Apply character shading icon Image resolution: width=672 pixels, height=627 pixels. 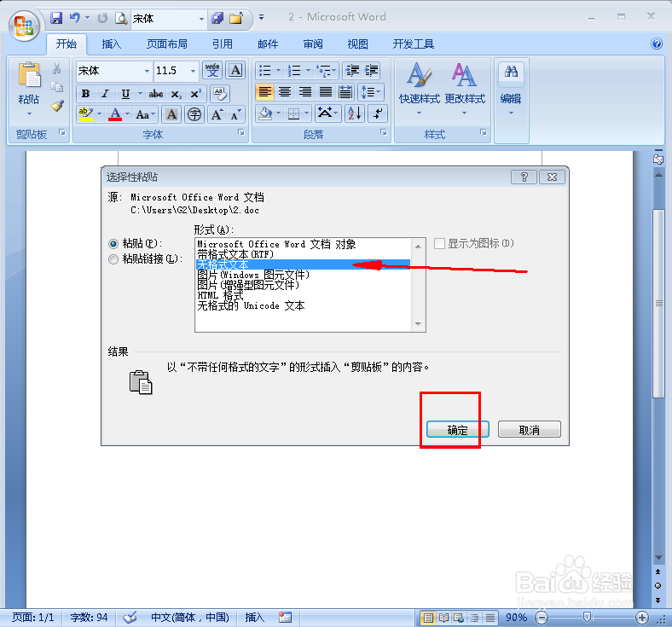[x=171, y=114]
